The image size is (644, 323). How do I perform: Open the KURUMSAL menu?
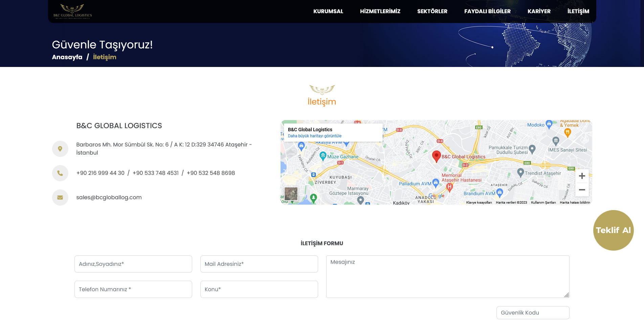328,11
